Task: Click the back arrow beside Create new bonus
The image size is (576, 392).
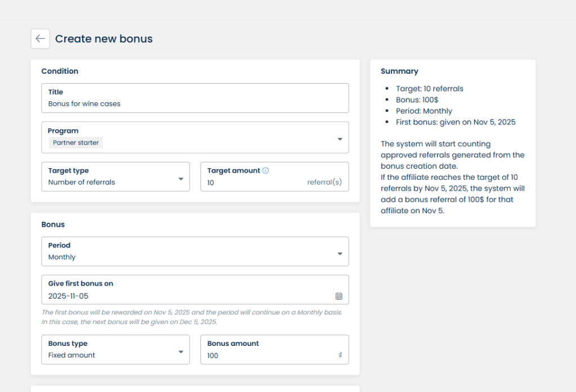Action: 40,39
